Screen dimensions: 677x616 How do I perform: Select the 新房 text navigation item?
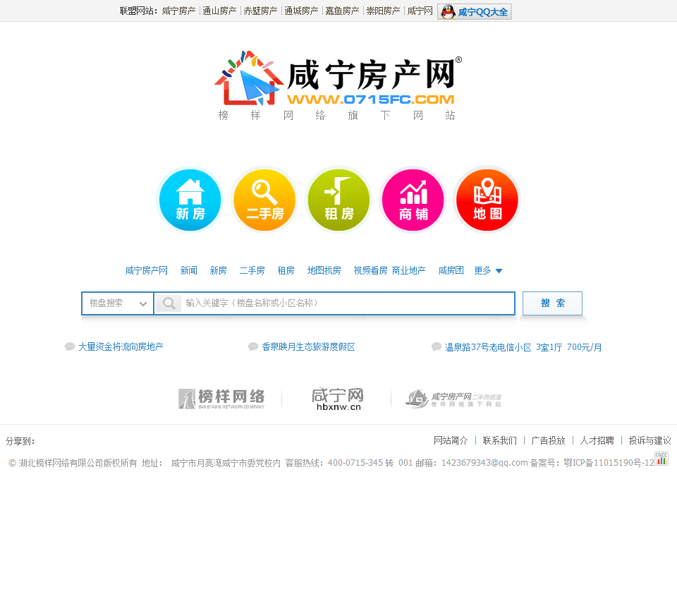tap(218, 270)
